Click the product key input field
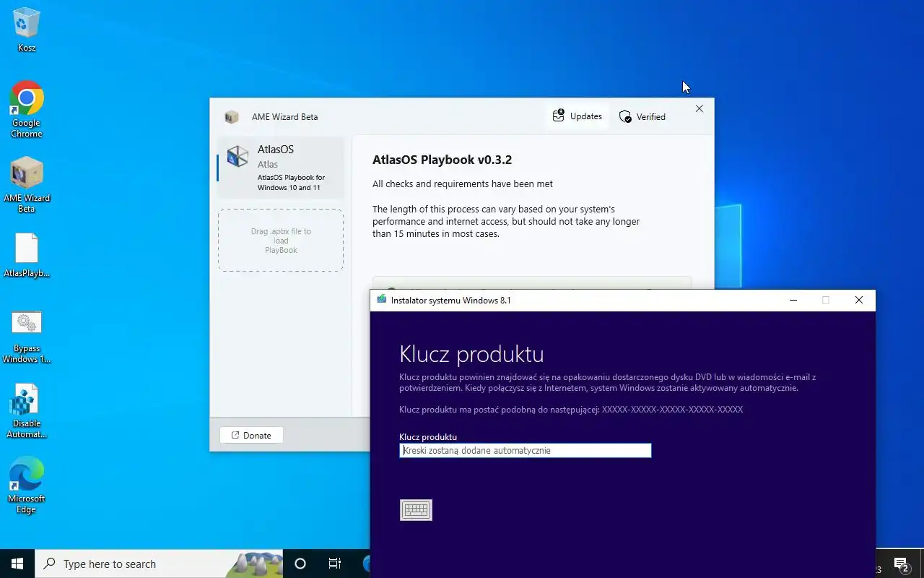Image resolution: width=924 pixels, height=578 pixels. (526, 450)
